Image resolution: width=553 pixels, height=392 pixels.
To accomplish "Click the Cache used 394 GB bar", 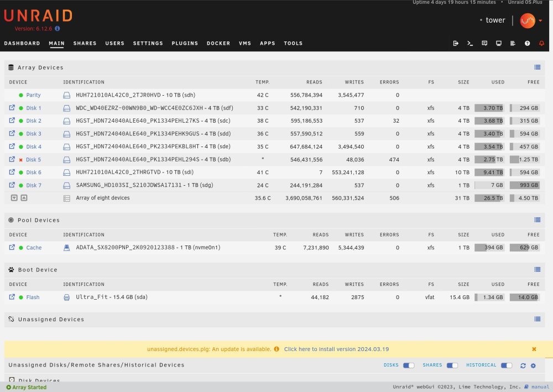I will tap(489, 248).
